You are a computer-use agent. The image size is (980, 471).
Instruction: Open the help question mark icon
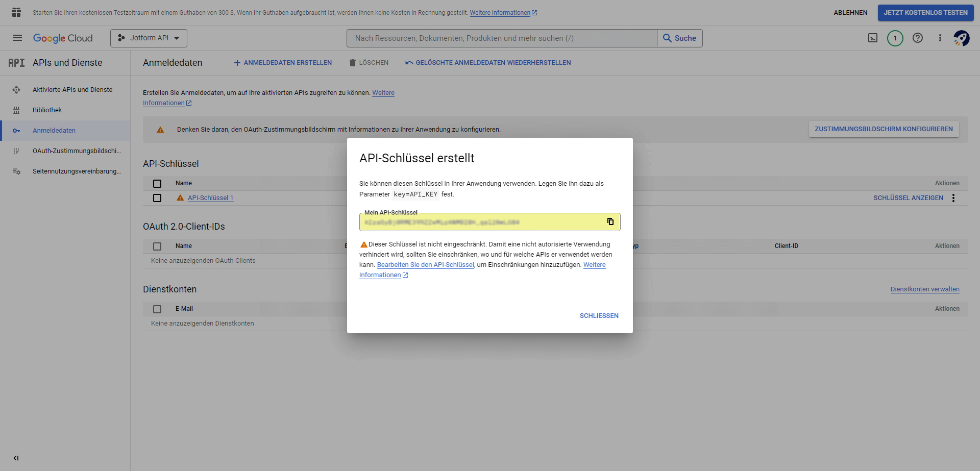(917, 38)
